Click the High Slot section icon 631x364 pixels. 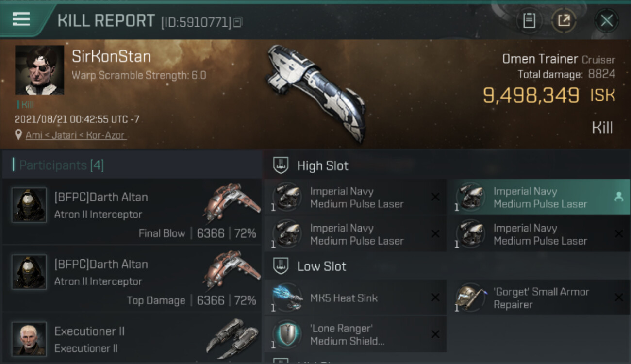281,165
